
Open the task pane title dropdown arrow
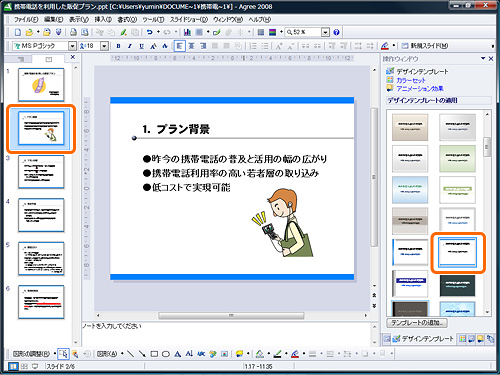[x=483, y=58]
